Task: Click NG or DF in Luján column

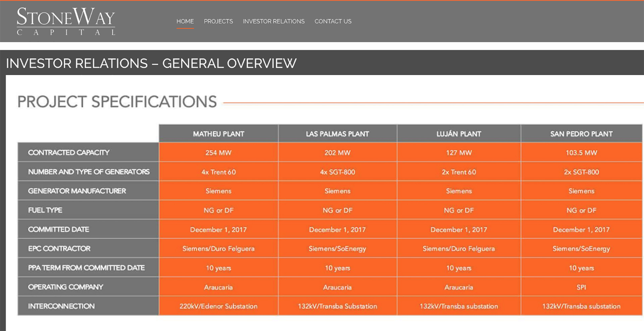Action: tap(459, 210)
